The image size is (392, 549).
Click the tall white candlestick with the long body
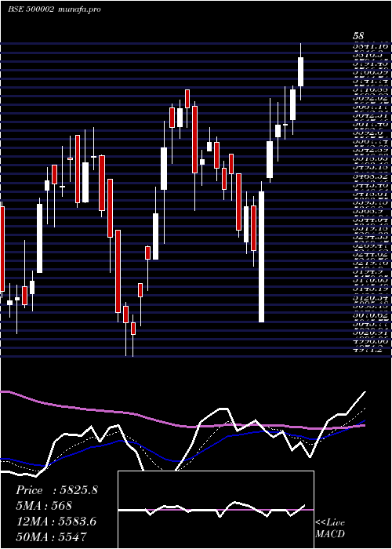pos(261,256)
